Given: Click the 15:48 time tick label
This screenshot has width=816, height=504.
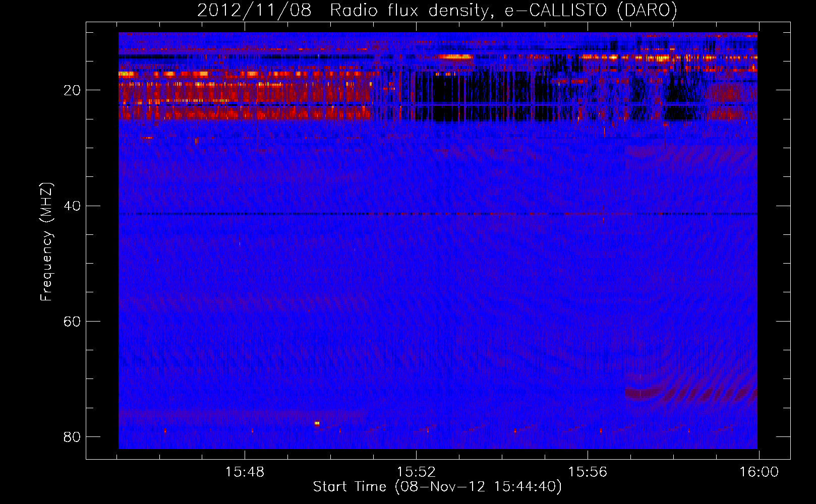Looking at the screenshot, I should click(245, 472).
